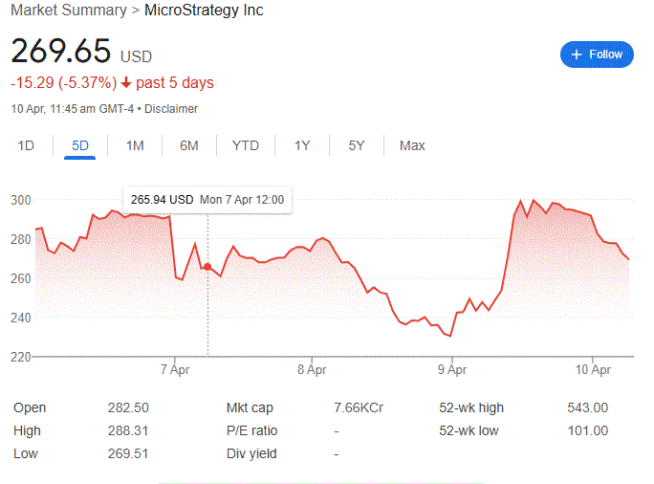654x484 pixels.
Task: Switch to the 1D range tab
Action: 26,146
